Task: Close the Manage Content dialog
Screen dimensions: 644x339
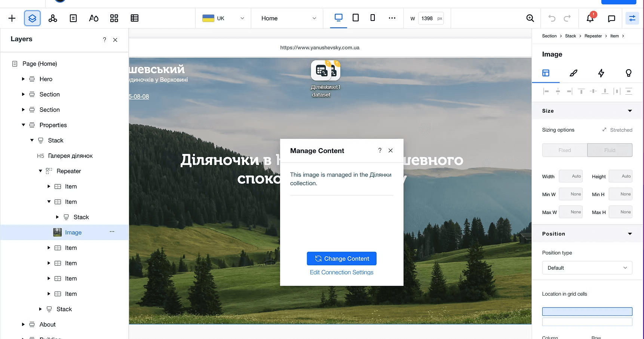Action: tap(390, 150)
